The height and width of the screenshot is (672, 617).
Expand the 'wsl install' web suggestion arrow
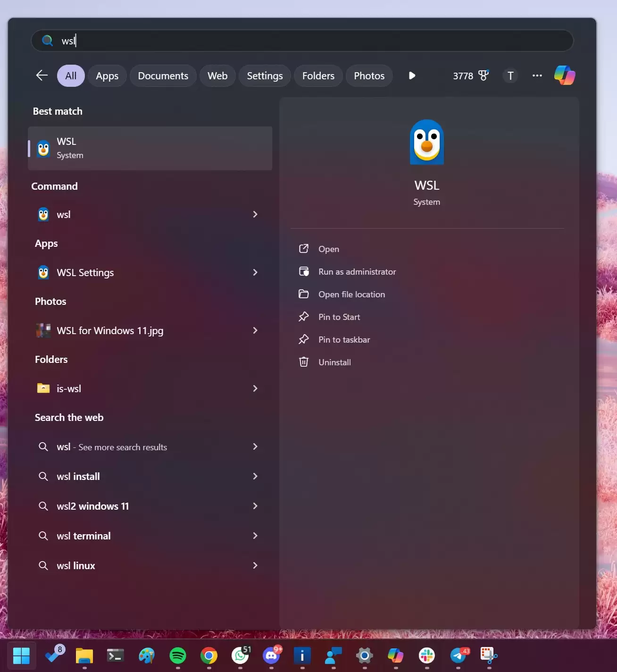pyautogui.click(x=255, y=476)
